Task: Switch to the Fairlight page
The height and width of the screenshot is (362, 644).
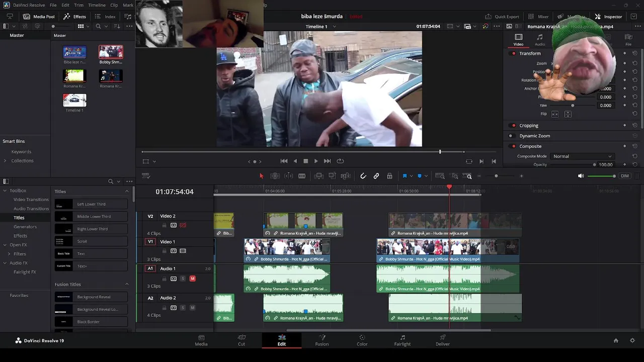Action: pos(403,340)
